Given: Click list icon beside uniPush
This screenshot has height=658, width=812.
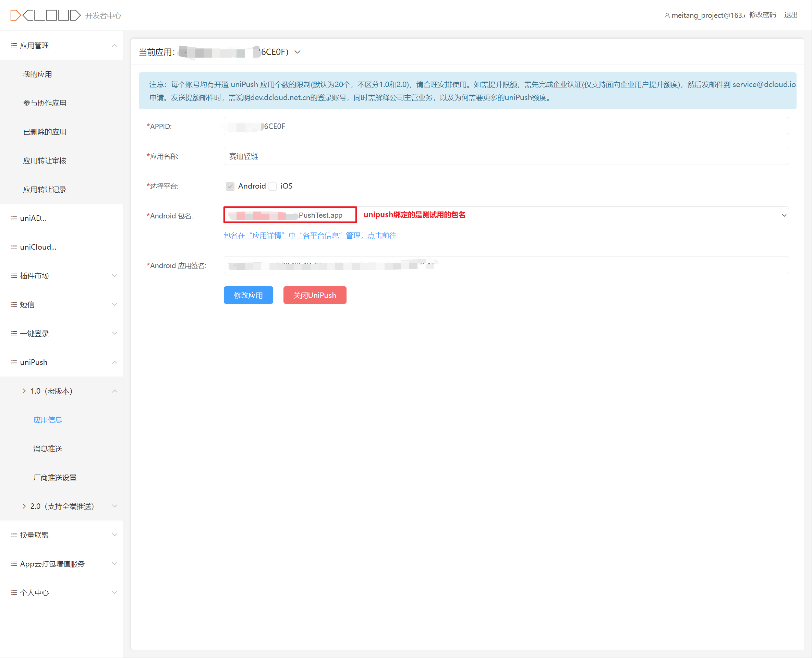Looking at the screenshot, I should pos(14,362).
